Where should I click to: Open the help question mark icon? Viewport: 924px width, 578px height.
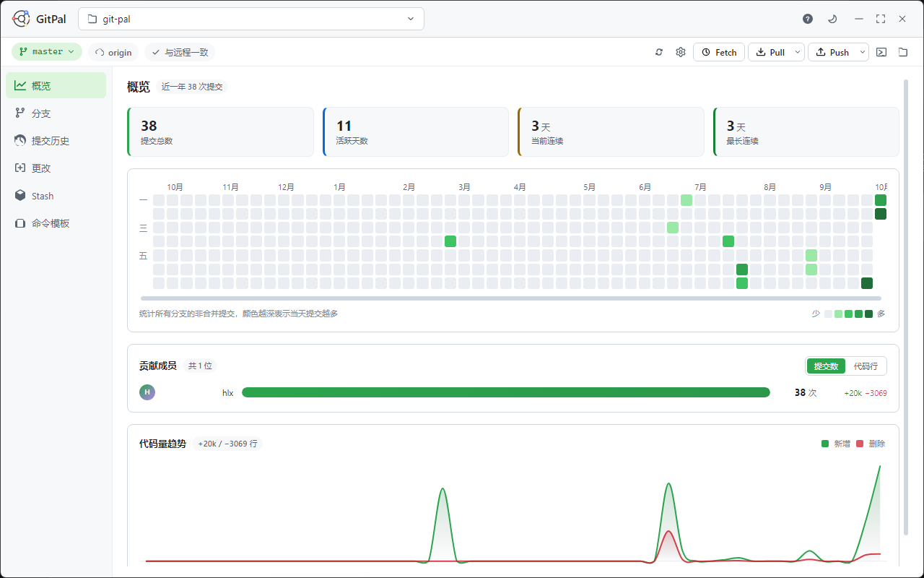tap(808, 19)
